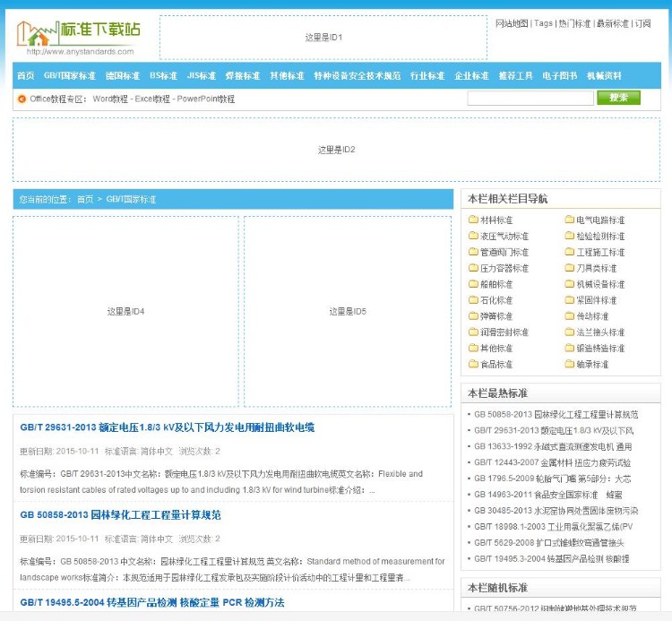Open the Excel教程 link
This screenshot has width=672, height=621.
[152, 99]
